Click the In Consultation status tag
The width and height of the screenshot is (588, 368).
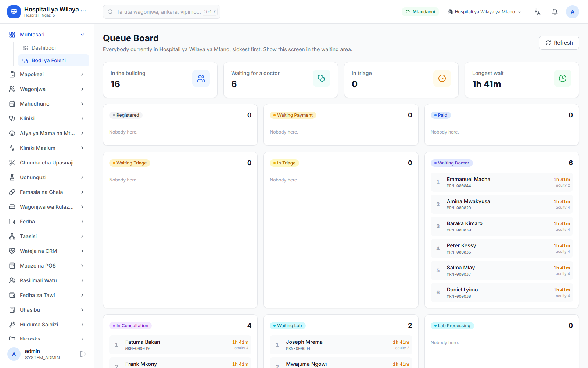130,326
